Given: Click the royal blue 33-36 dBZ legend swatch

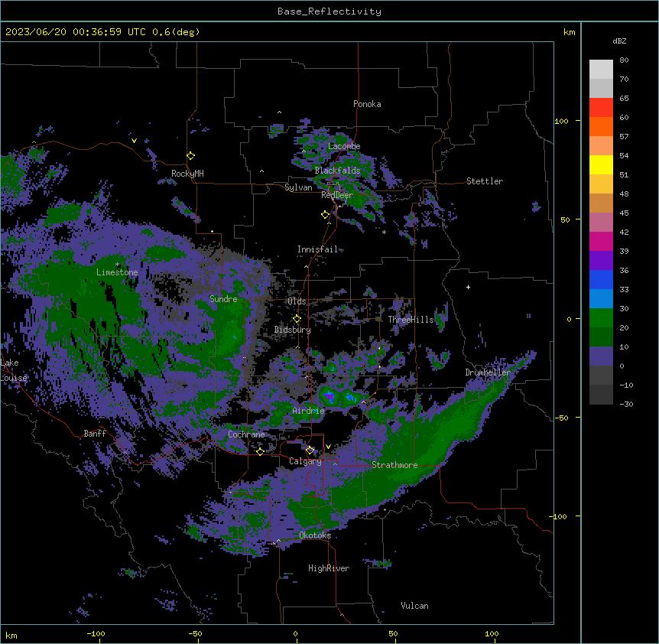Looking at the screenshot, I should click(601, 280).
